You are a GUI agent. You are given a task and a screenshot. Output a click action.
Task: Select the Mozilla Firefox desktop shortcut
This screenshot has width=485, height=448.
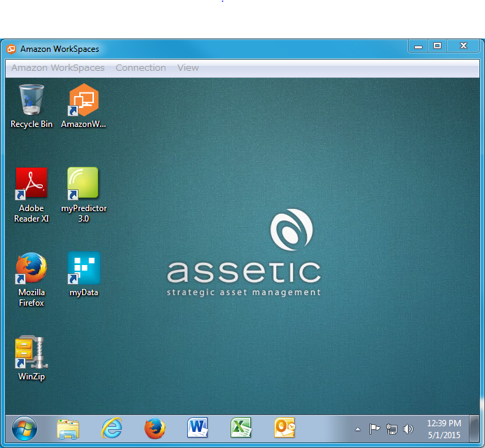point(31,269)
